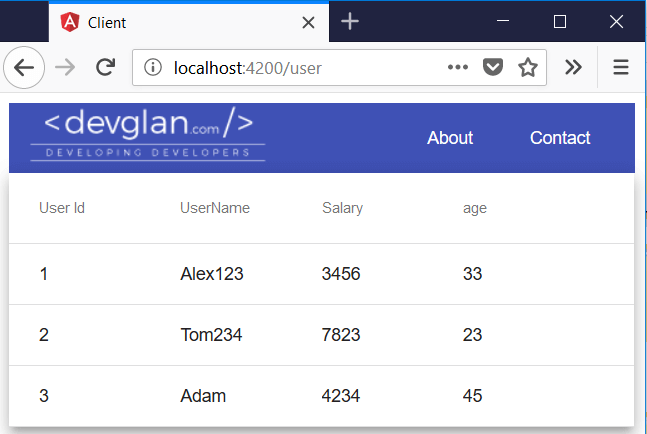This screenshot has width=647, height=434.
Task: Click the devglan.com logo
Action: pyautogui.click(x=148, y=134)
